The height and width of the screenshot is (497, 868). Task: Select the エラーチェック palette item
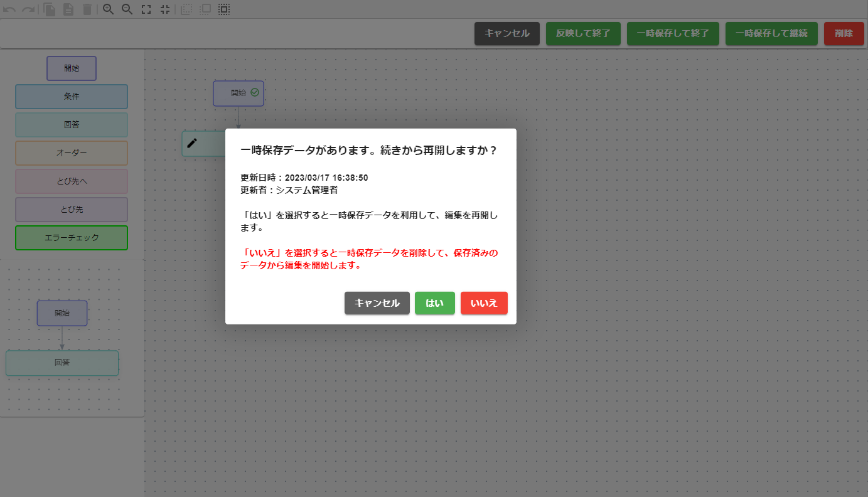coord(72,238)
